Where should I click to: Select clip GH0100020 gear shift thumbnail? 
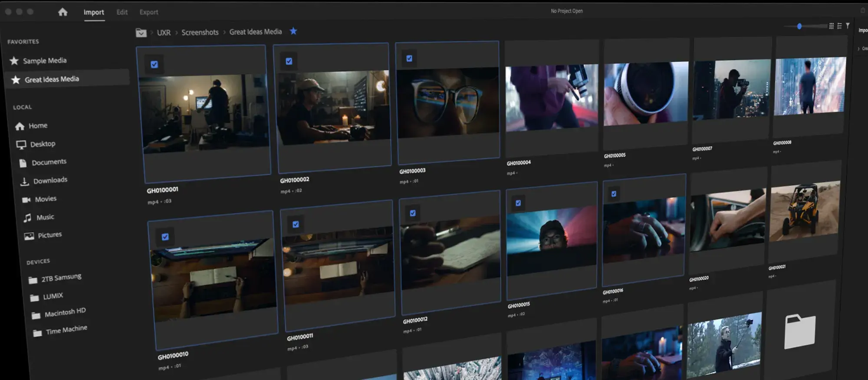[x=728, y=220]
